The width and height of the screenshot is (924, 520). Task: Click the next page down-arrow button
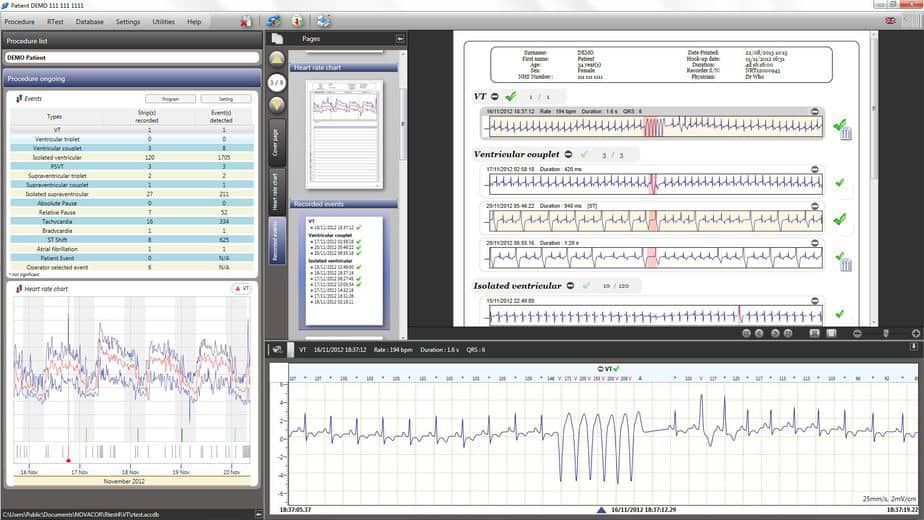pyautogui.click(x=277, y=104)
